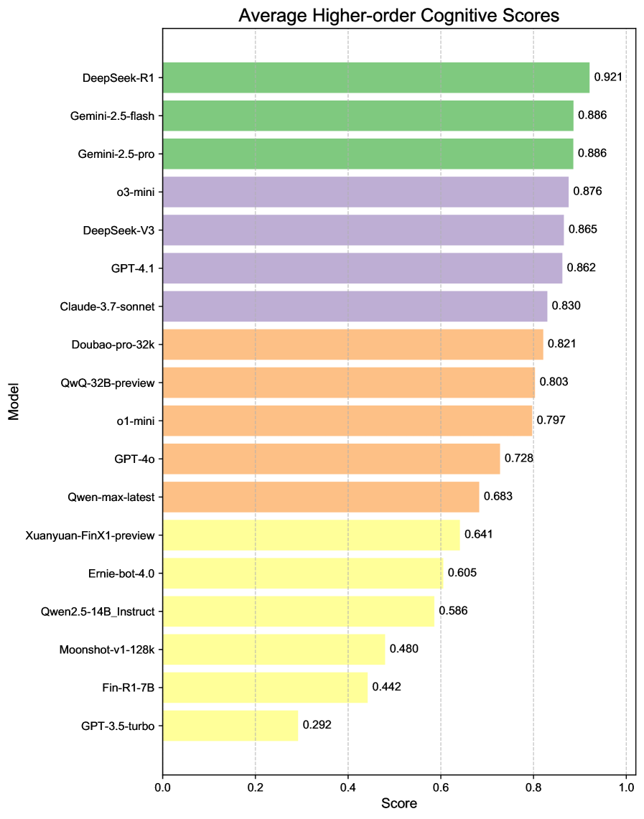Click the Score x-axis label
This screenshot has height=819, width=644.
tap(398, 804)
